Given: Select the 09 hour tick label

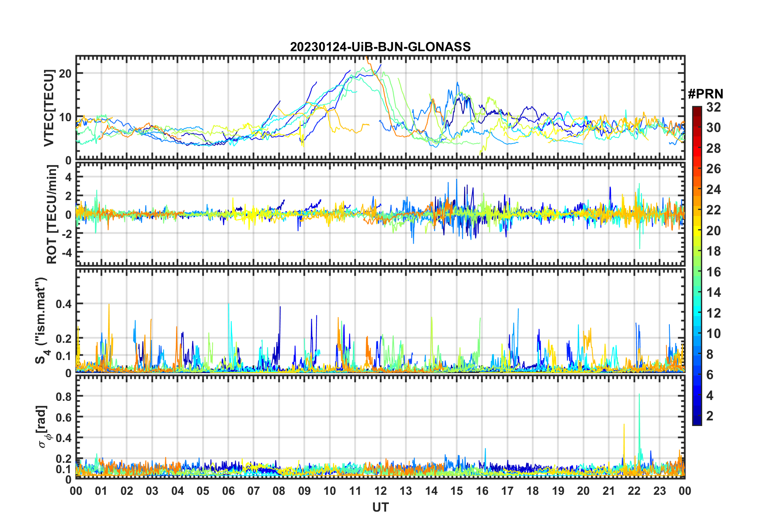Looking at the screenshot, I should pos(304,491).
